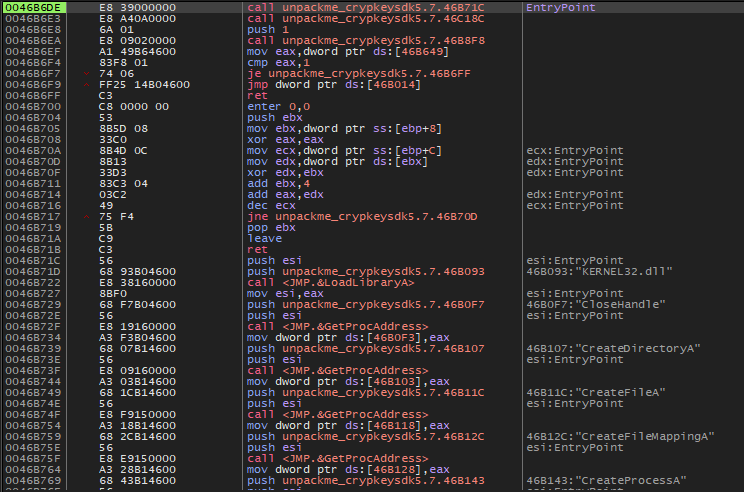Click the comment 46B0F7:"CloseHandle"
This screenshot has width=744, height=492.
[596, 304]
